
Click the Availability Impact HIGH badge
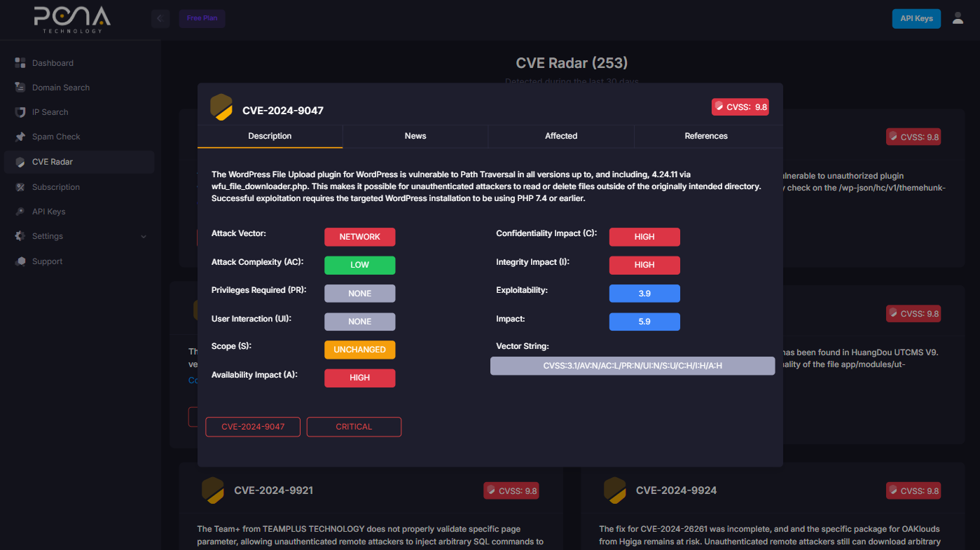[x=359, y=378]
